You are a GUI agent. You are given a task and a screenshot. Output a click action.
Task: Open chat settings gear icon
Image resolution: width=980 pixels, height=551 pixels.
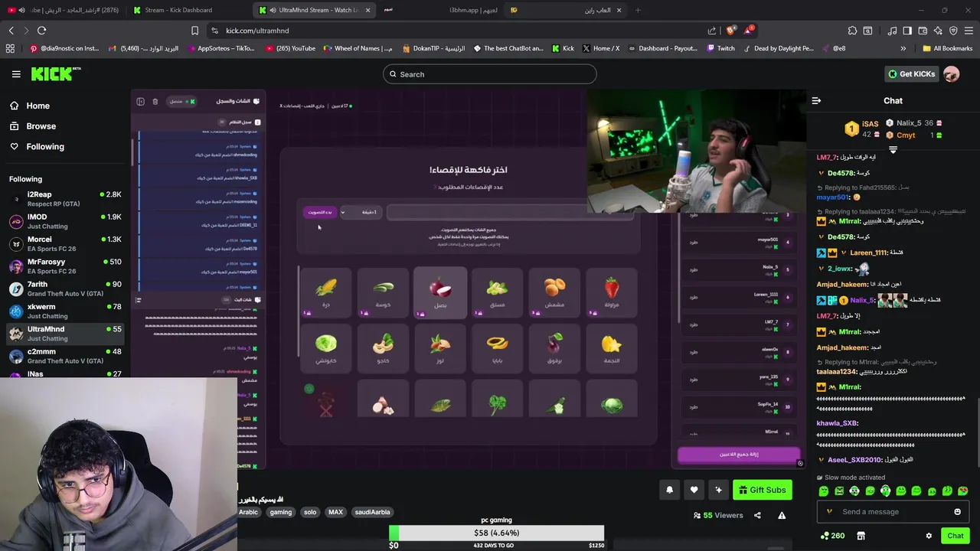[x=929, y=536]
